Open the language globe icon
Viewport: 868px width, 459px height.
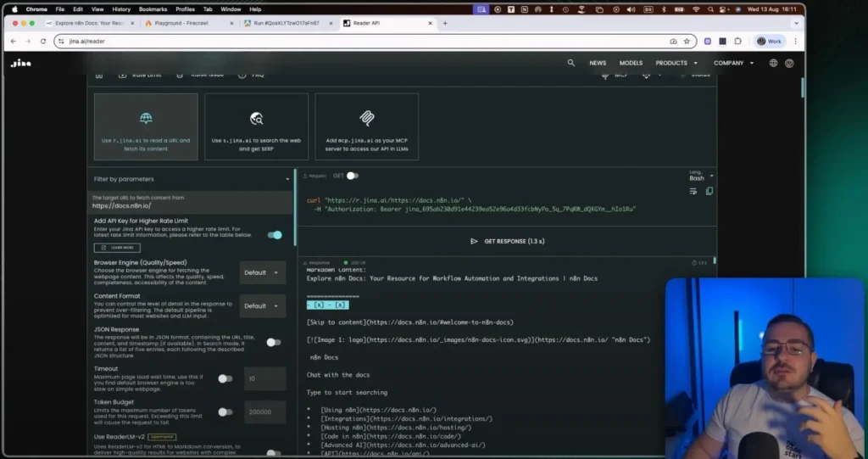773,63
